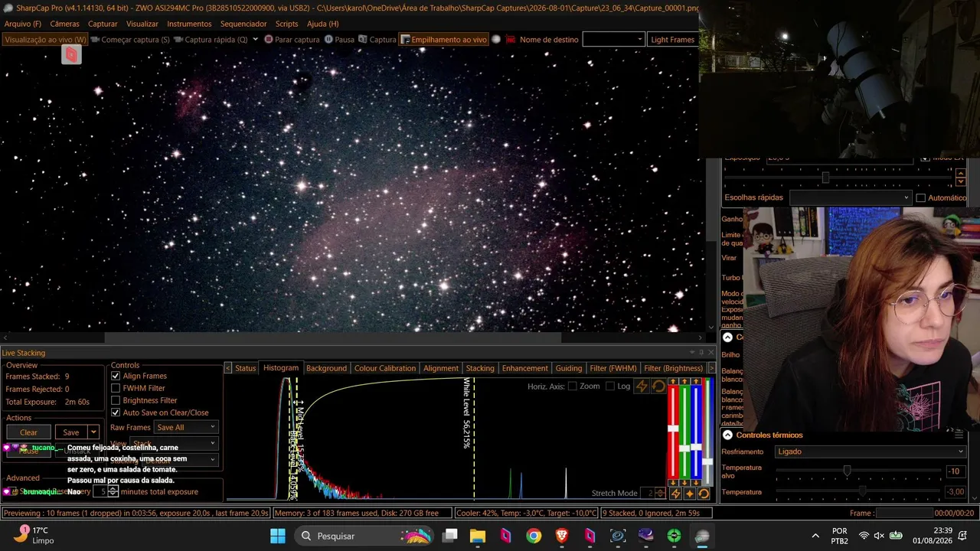The width and height of the screenshot is (980, 551).
Task: Click the histogram auto-stretch lightning icon by Log
Action: pyautogui.click(x=642, y=386)
